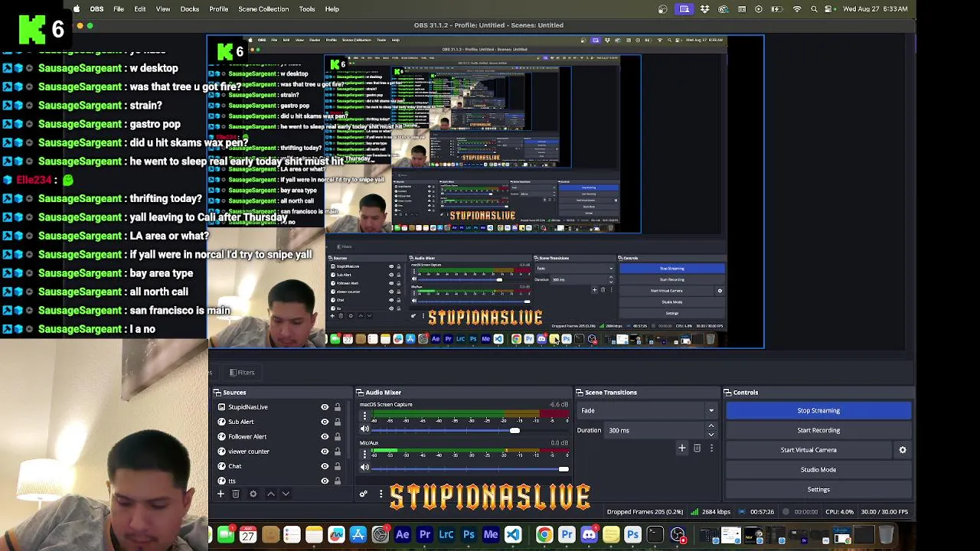Remove the scene transition trash icon
Image resolution: width=980 pixels, height=551 pixels.
click(697, 448)
